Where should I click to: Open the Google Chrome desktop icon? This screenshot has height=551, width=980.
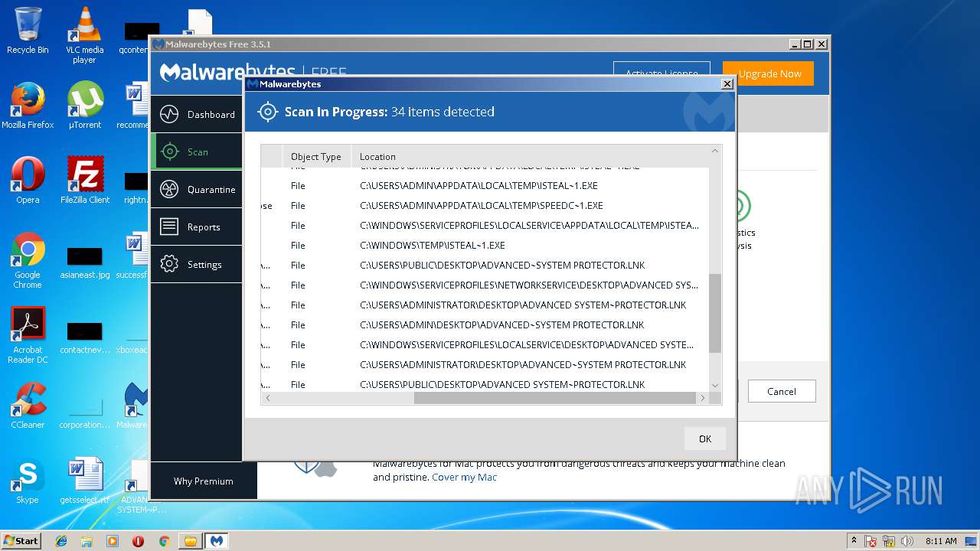pyautogui.click(x=28, y=260)
